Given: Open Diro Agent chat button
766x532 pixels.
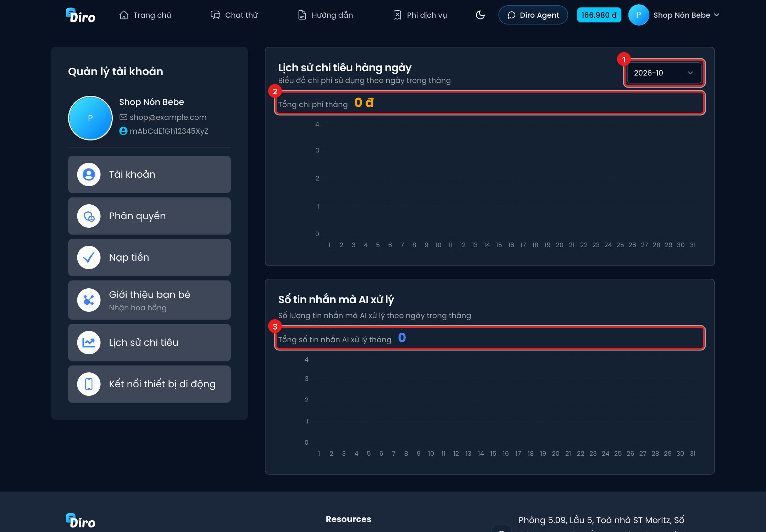Looking at the screenshot, I should [x=533, y=15].
